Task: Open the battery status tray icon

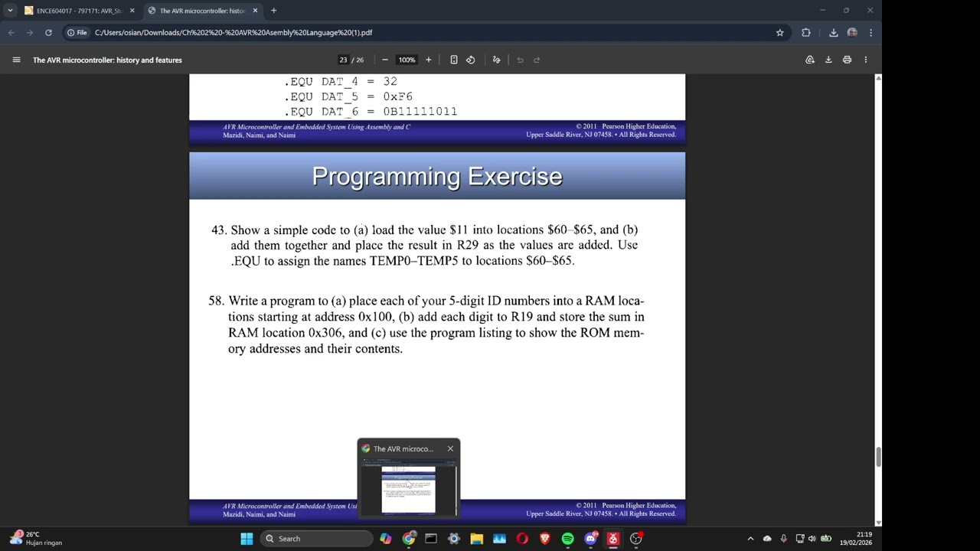Action: point(826,539)
